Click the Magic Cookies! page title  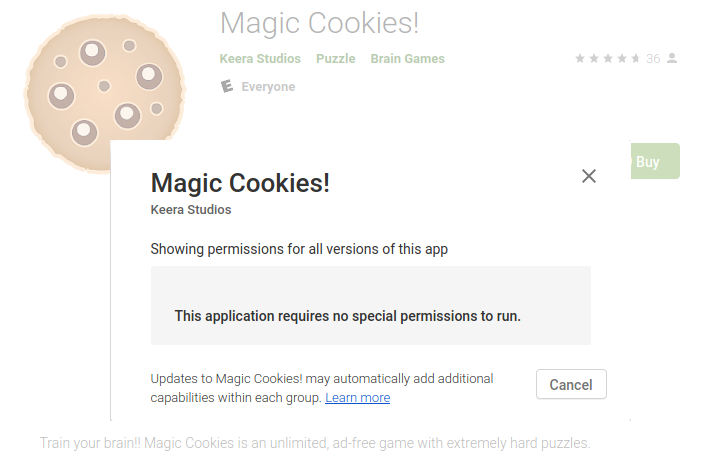point(319,23)
